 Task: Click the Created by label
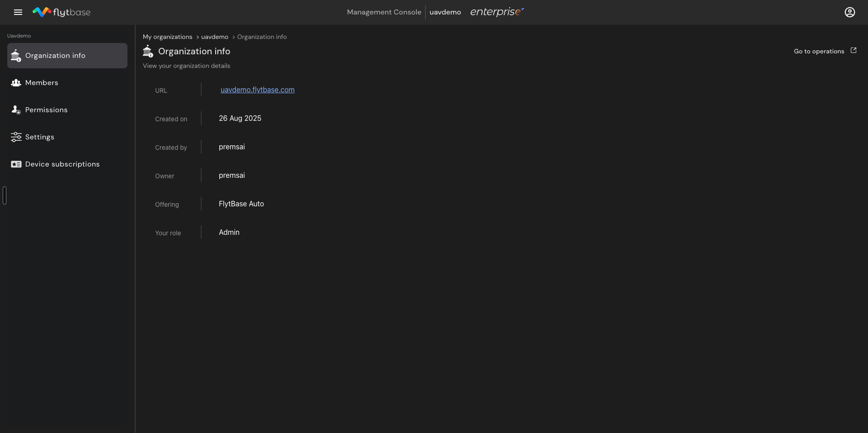[171, 148]
